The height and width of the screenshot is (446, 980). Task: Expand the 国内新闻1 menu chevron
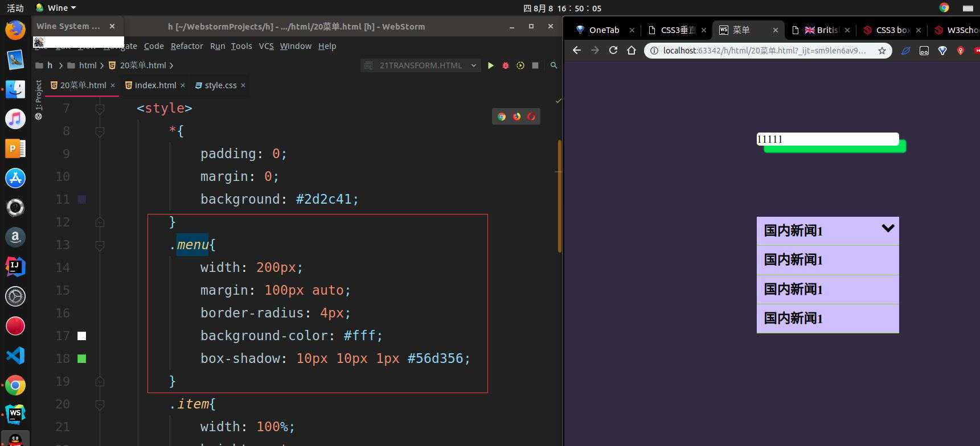pos(888,228)
